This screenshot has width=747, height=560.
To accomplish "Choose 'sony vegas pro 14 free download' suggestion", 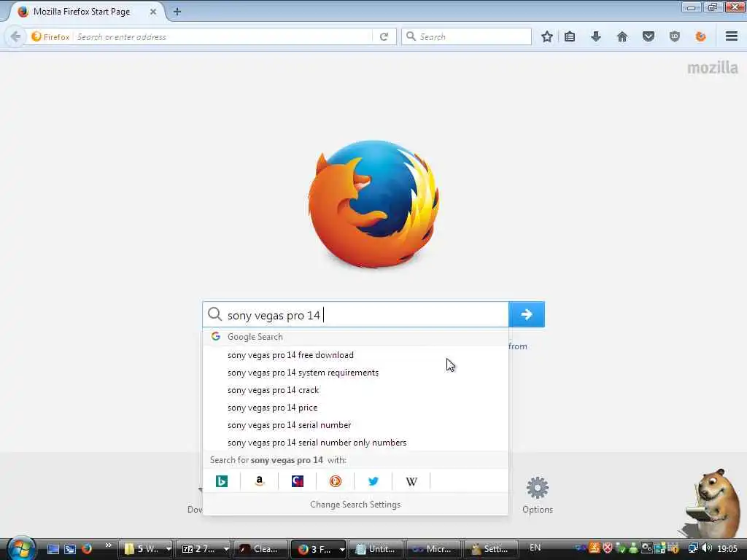I will tap(355, 355).
